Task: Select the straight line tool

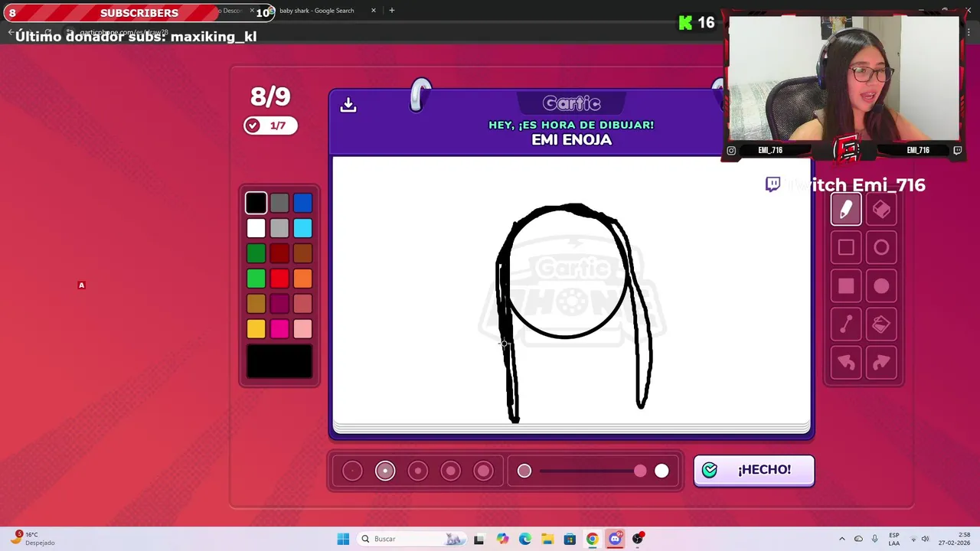Action: 846,324
